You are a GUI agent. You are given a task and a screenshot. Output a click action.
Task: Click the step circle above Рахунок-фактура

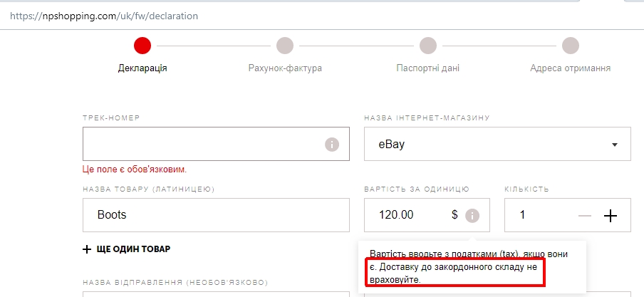(x=285, y=46)
